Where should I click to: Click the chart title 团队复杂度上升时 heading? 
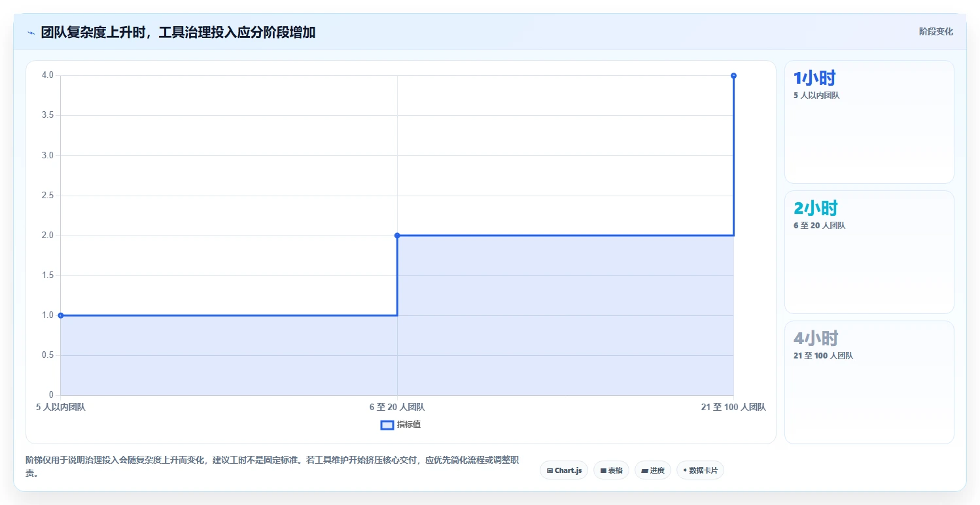[x=178, y=32]
